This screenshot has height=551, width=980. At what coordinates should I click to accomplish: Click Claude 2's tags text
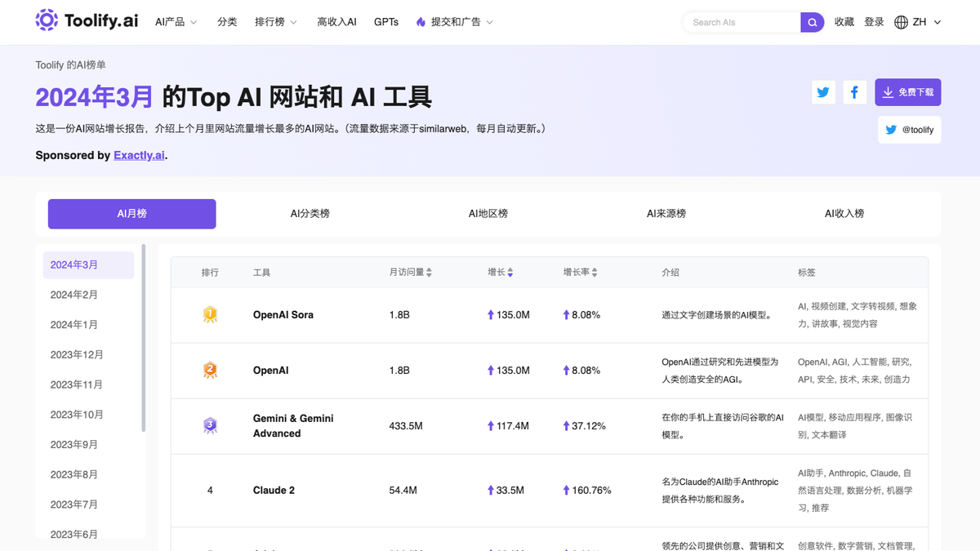point(856,491)
